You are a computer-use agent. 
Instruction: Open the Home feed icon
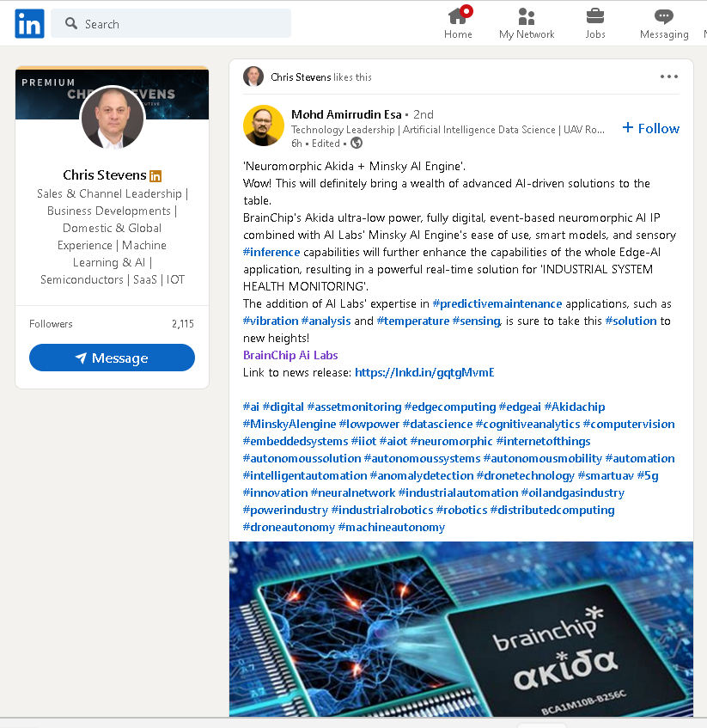coord(458,17)
